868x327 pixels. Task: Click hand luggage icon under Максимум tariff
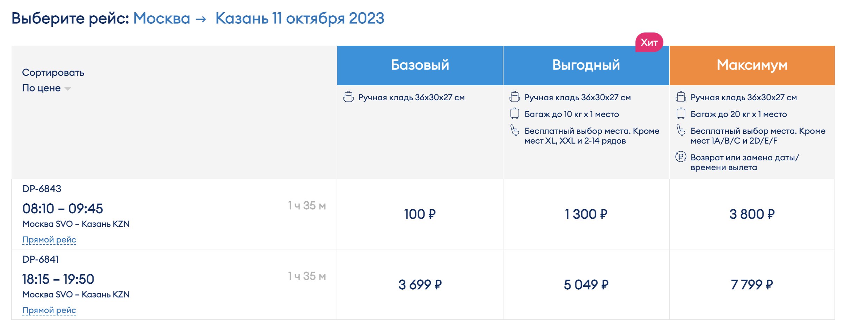pos(681,97)
